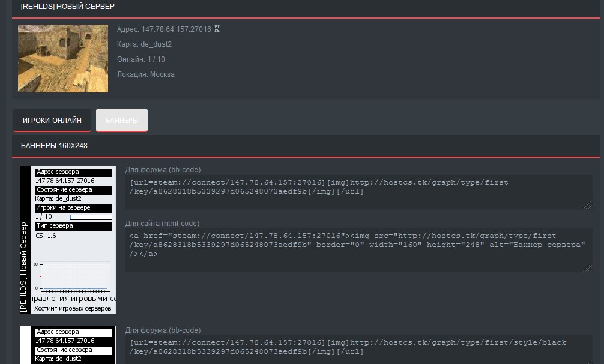Click the white server banner preview image
The image size is (604, 364).
click(x=68, y=240)
